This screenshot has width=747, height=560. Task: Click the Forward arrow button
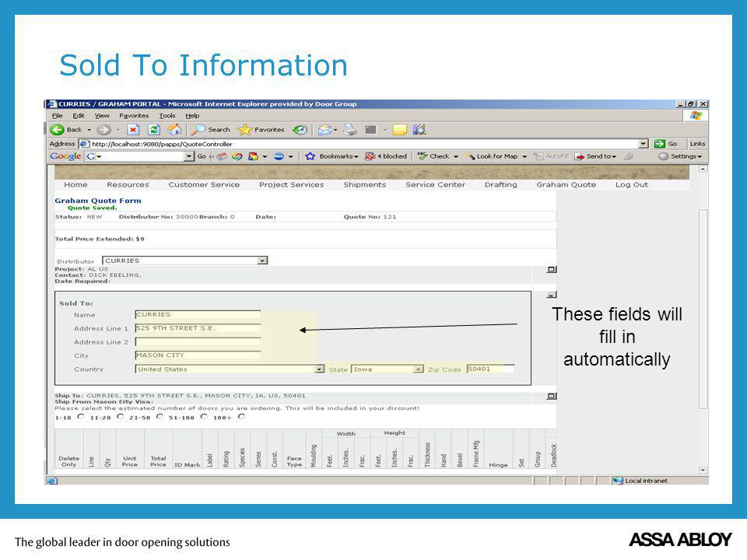tap(103, 130)
